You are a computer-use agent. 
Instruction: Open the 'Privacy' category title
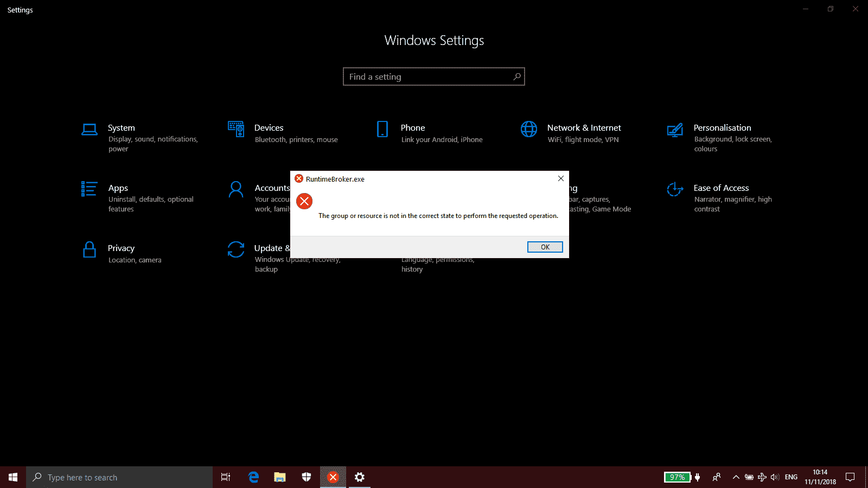point(121,248)
